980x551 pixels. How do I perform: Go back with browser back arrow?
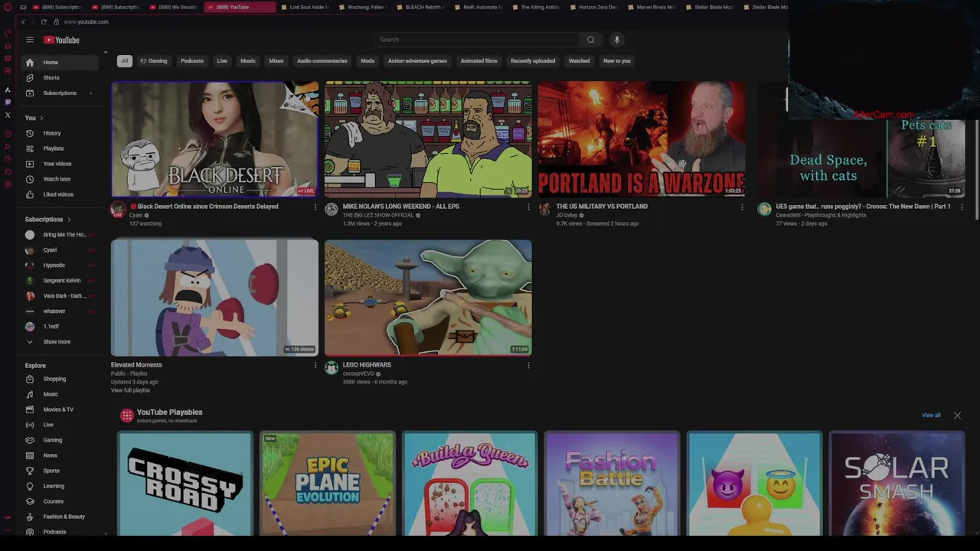pyautogui.click(x=23, y=21)
